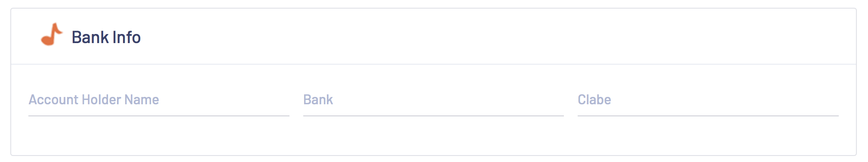Viewport: 868px width, 162px height.
Task: Click the Clabe placeholder label
Action: [x=594, y=100]
